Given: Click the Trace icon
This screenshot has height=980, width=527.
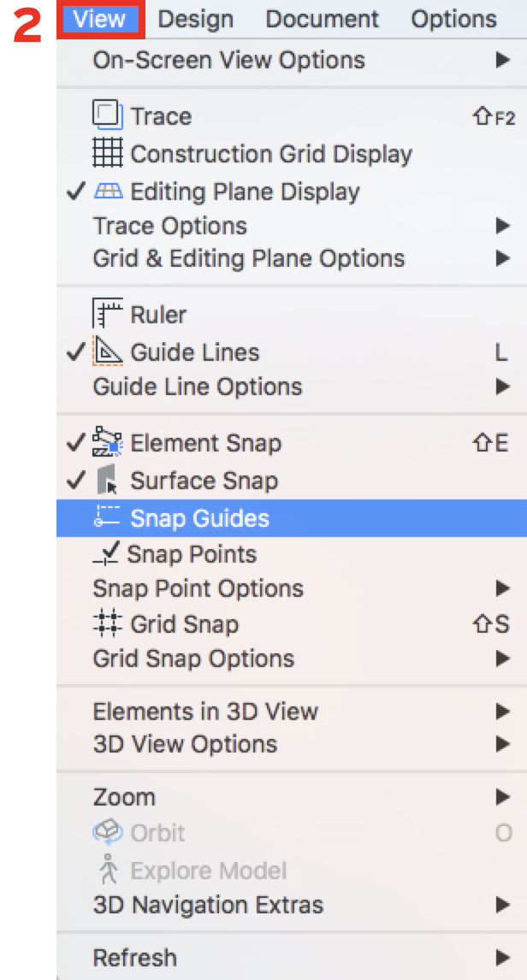Looking at the screenshot, I should coord(108,115).
